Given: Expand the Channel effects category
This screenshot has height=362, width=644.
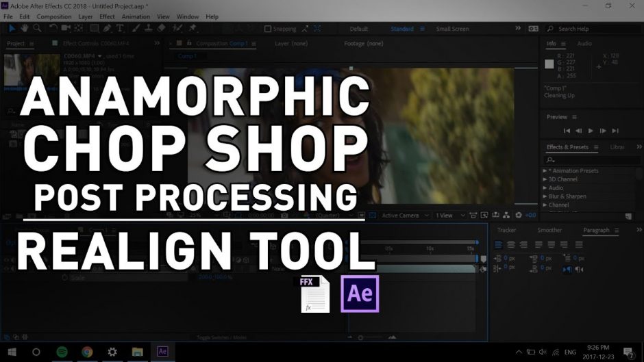Looking at the screenshot, I should pyautogui.click(x=545, y=205).
